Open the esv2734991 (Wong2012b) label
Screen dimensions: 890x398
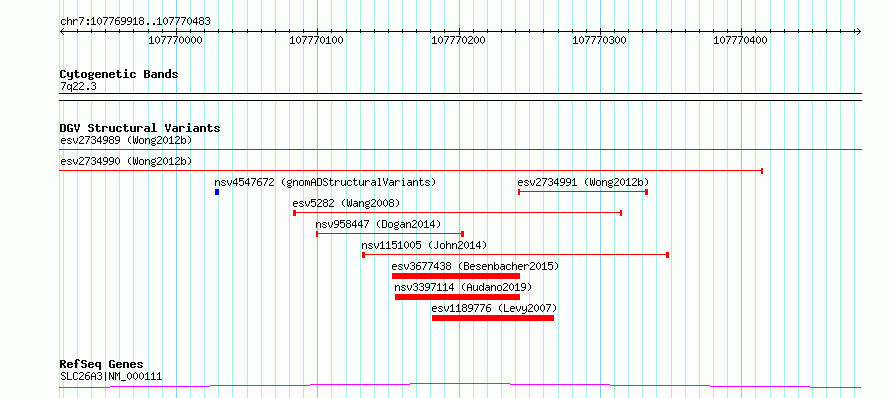[x=583, y=182]
